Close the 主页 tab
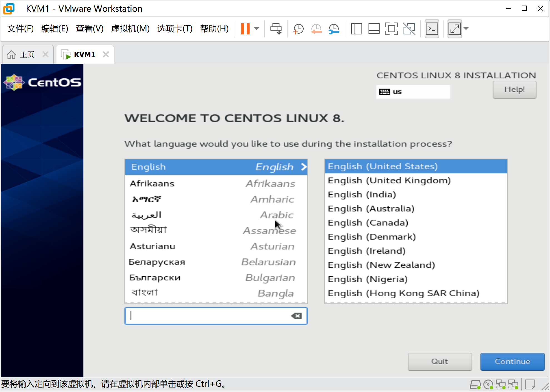 pyautogui.click(x=45, y=54)
